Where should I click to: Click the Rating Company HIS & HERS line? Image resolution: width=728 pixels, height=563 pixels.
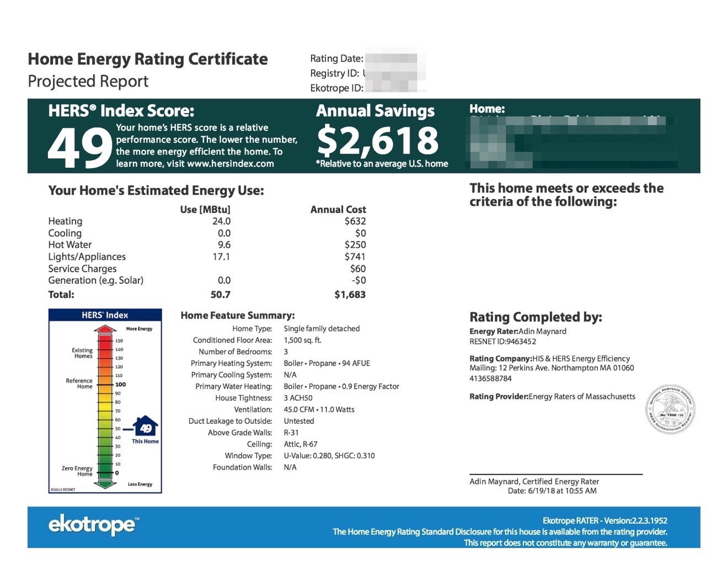click(x=549, y=359)
